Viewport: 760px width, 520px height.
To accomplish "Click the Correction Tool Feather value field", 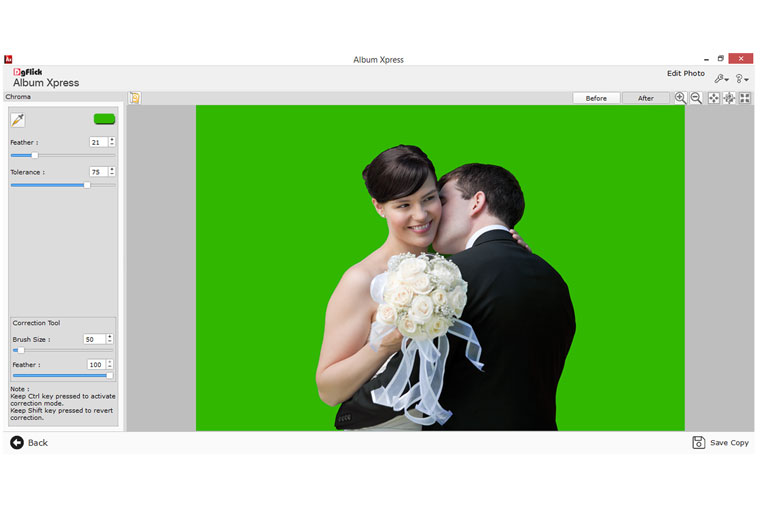I will click(96, 364).
